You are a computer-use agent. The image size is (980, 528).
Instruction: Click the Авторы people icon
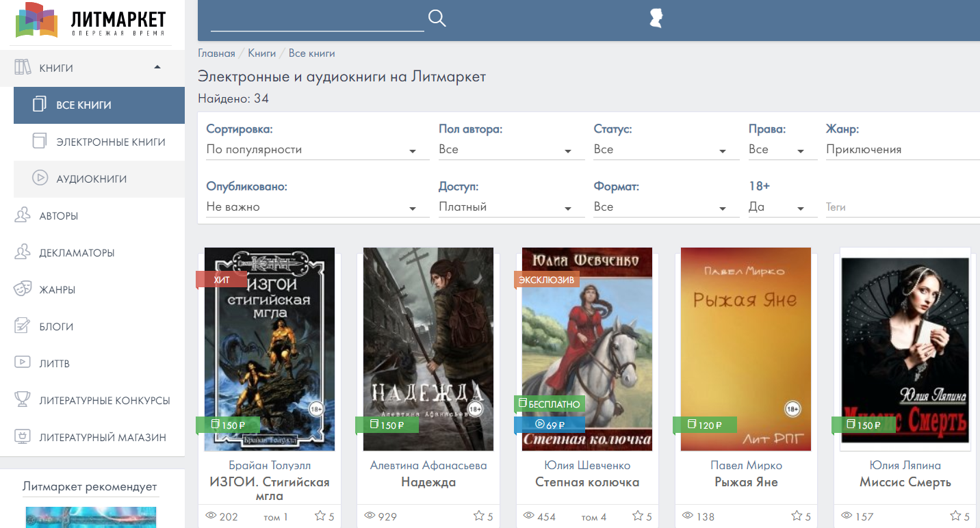23,215
